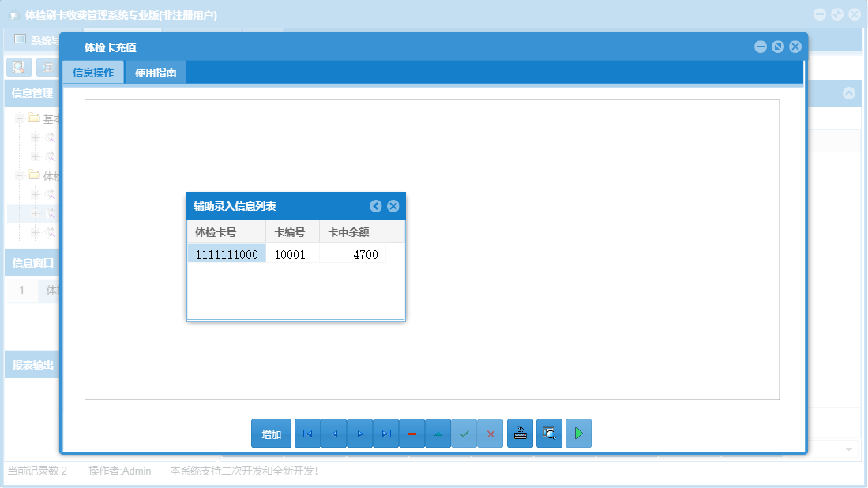Viewport: 868px width, 488px height.
Task: Click the 增加 button
Action: [271, 434]
